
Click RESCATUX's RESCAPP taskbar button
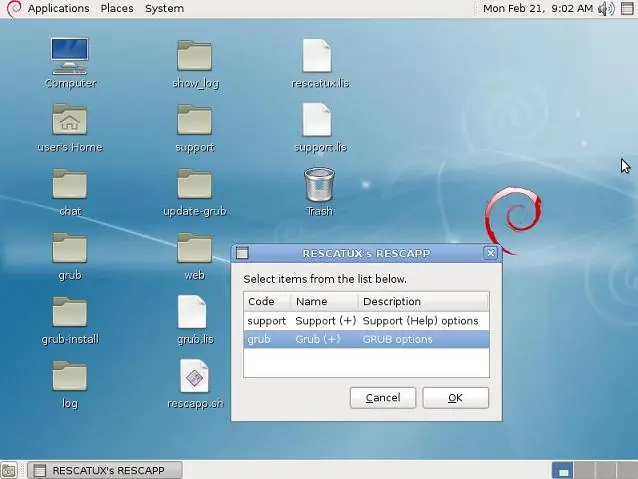pos(105,470)
